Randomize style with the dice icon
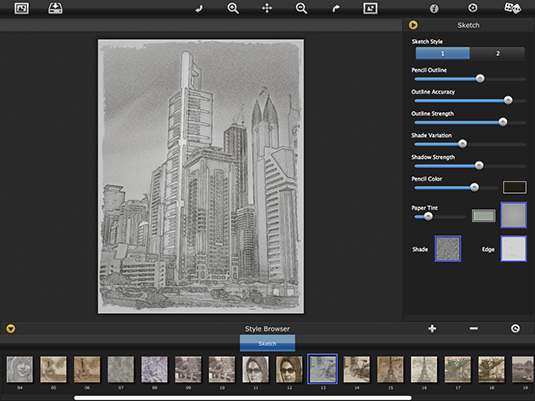This screenshot has width=535, height=401. pyautogui.click(x=512, y=8)
